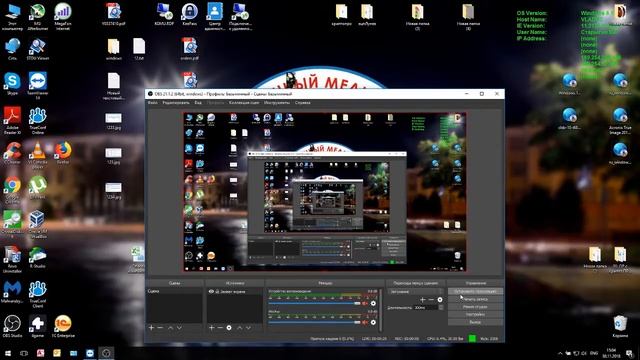Open transition properties gear icon
Viewport: 640px width, 360px height.
pyautogui.click(x=440, y=300)
